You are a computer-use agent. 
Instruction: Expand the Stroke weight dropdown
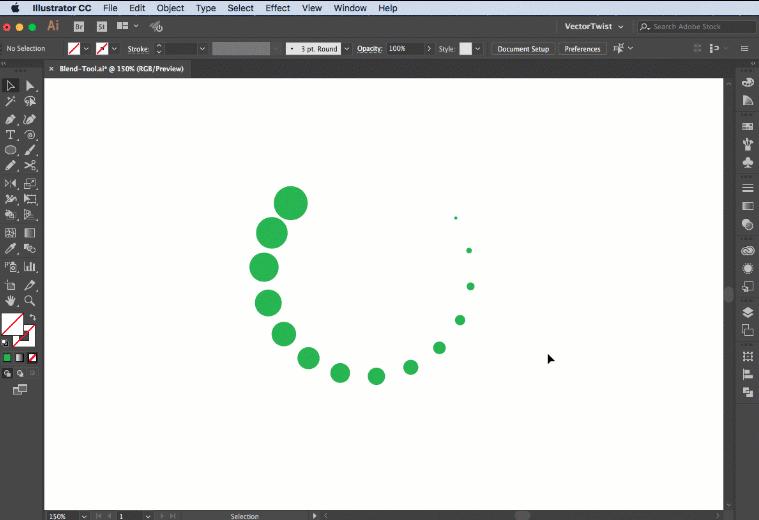tap(202, 49)
